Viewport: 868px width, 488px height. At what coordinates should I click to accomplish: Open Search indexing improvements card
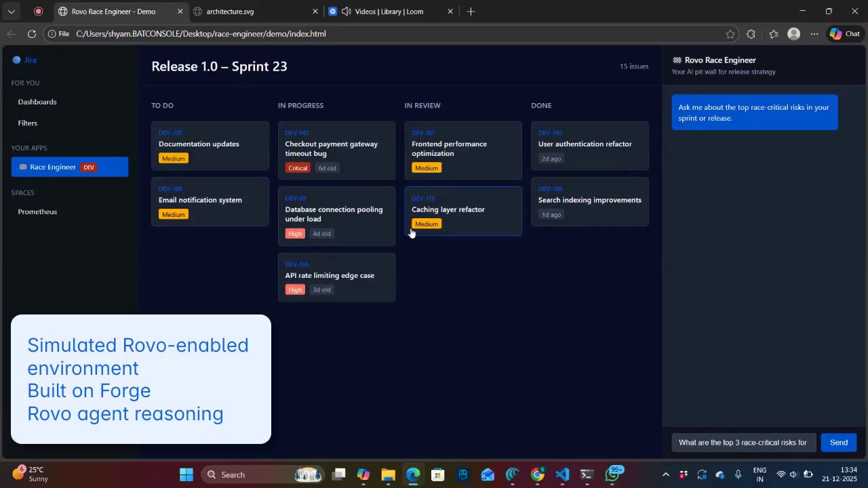(x=590, y=201)
